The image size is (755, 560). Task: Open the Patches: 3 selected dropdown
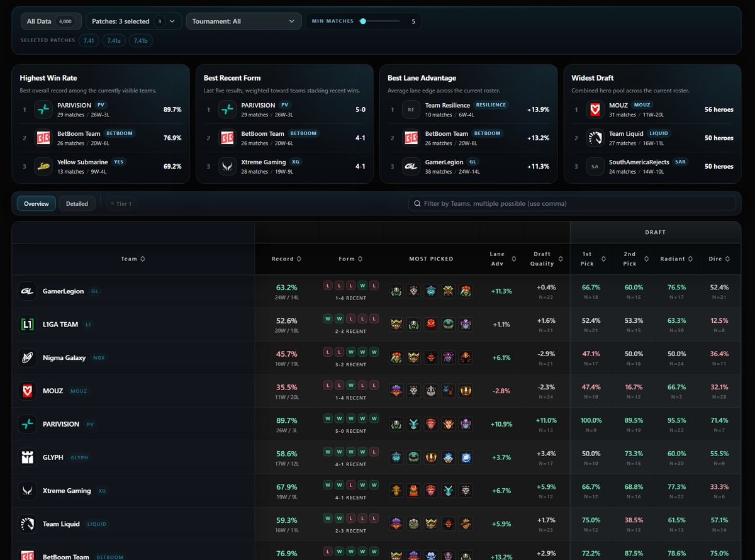(133, 21)
